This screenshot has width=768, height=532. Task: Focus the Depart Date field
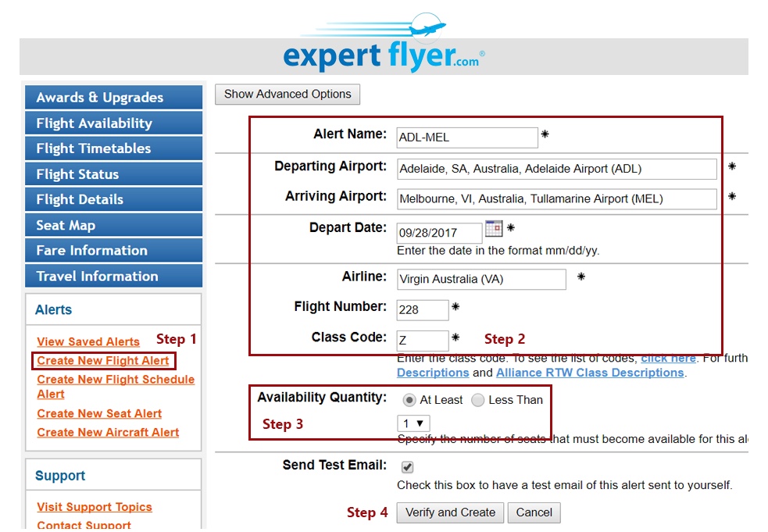pos(439,233)
